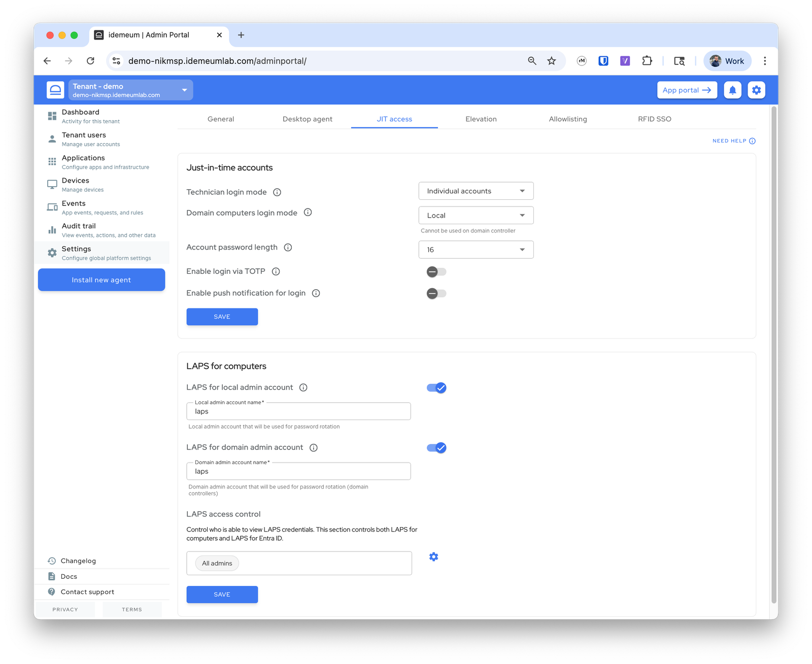The height and width of the screenshot is (664, 812).
Task: Open the Work profile button
Action: 727,61
